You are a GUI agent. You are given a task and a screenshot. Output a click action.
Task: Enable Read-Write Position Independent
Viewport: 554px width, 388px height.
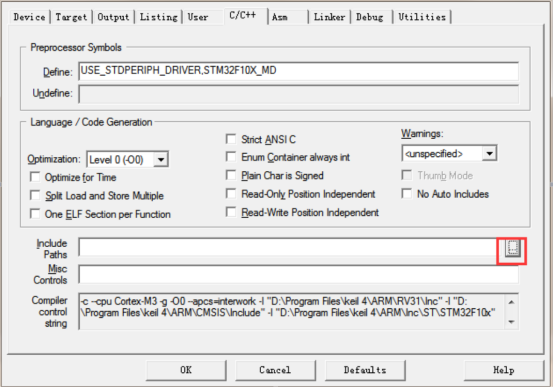(231, 212)
